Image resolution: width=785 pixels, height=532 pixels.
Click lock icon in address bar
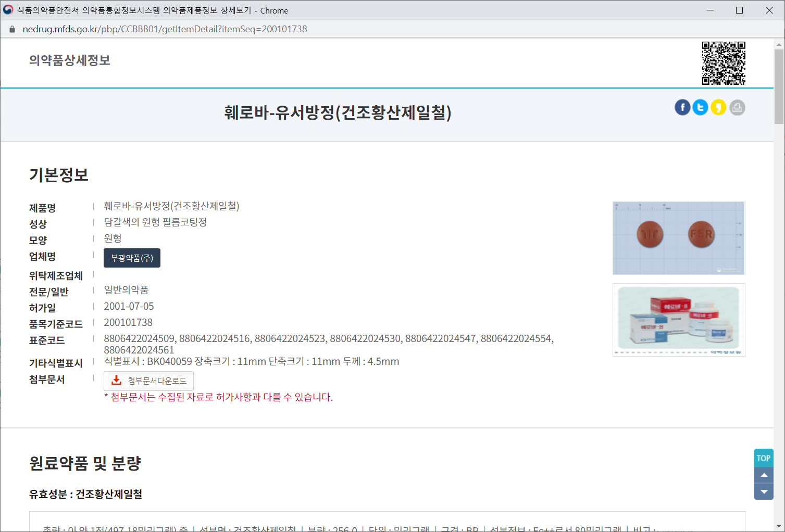point(13,29)
